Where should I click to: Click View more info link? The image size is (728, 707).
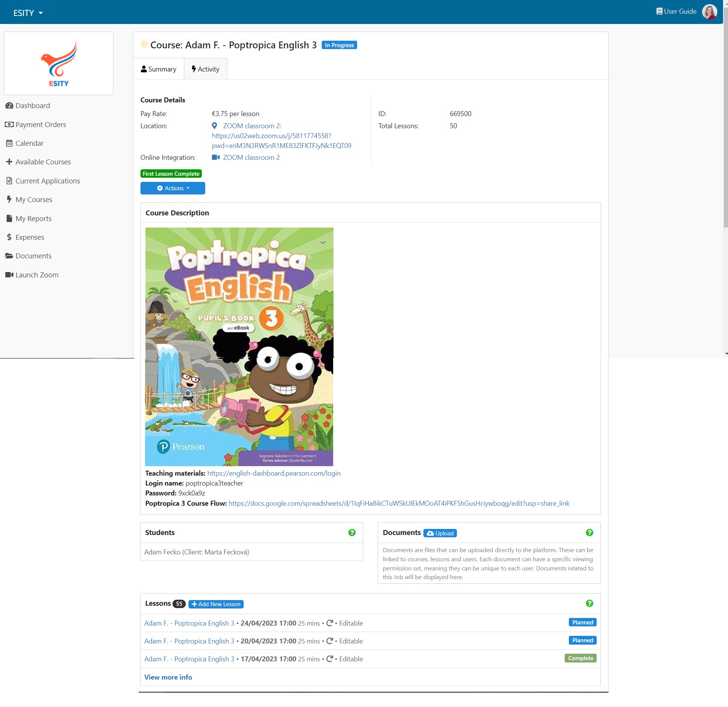point(168,677)
